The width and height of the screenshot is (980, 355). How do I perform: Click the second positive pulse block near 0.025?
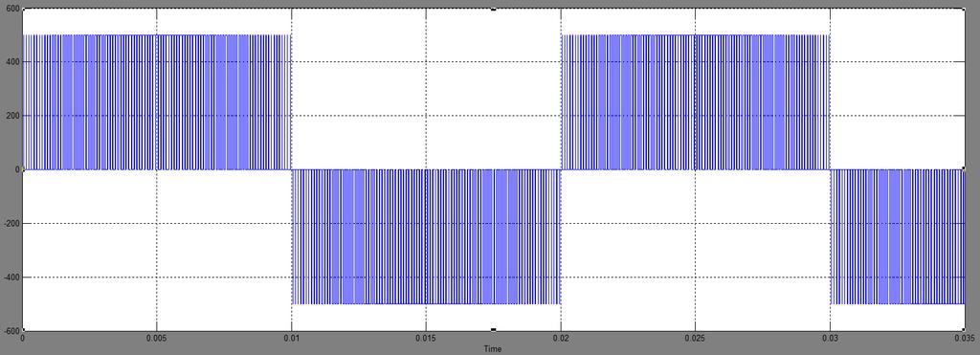[696, 101]
